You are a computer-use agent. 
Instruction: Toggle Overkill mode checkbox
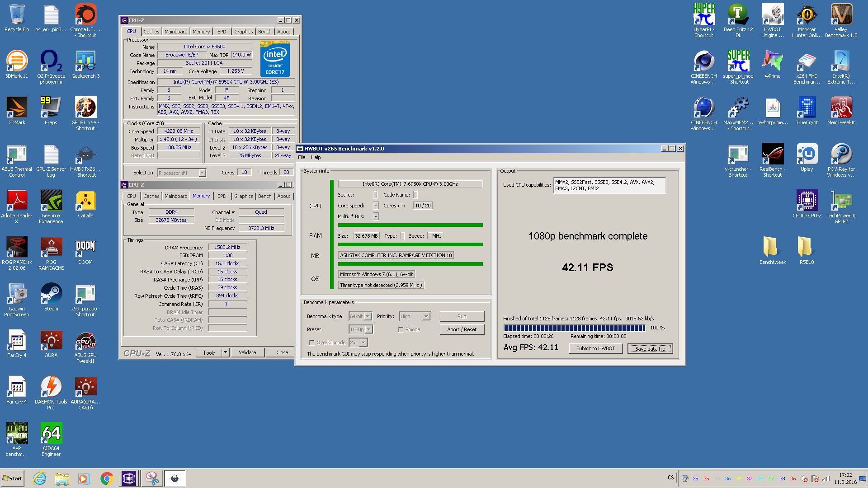pyautogui.click(x=311, y=343)
